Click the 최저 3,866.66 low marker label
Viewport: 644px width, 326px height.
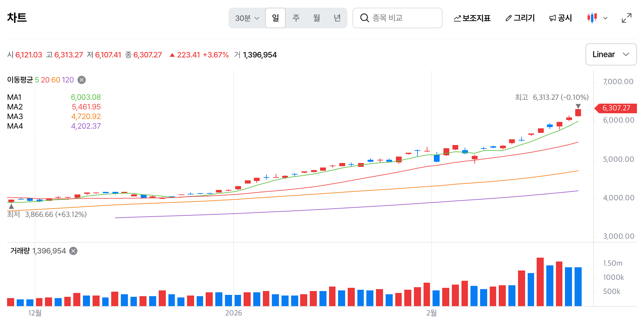[47, 214]
